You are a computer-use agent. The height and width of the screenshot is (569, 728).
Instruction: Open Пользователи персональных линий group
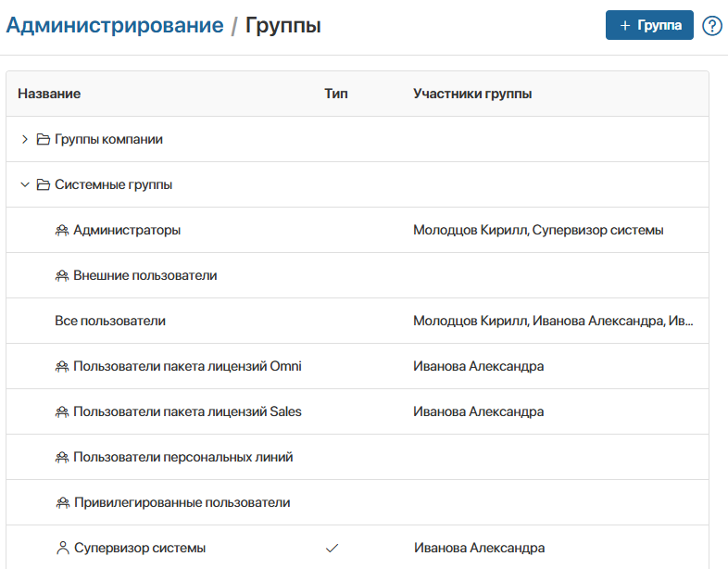183,458
